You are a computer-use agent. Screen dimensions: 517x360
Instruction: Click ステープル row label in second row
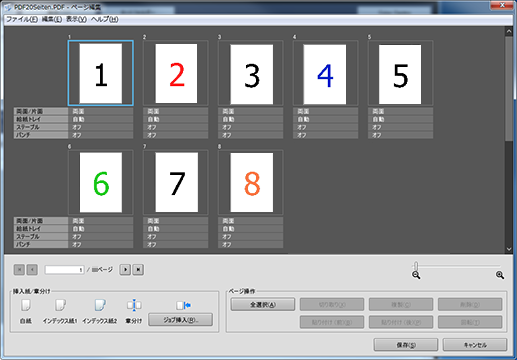click(41, 237)
